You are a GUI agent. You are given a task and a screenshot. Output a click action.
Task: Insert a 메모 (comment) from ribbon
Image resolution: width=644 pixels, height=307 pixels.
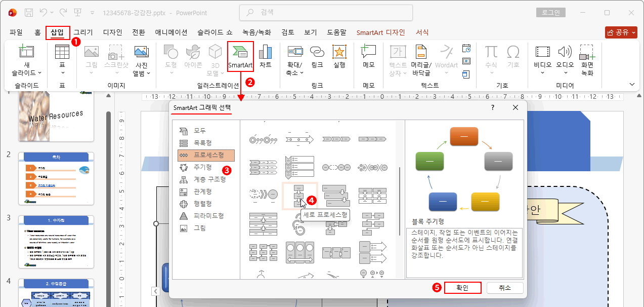coord(368,56)
